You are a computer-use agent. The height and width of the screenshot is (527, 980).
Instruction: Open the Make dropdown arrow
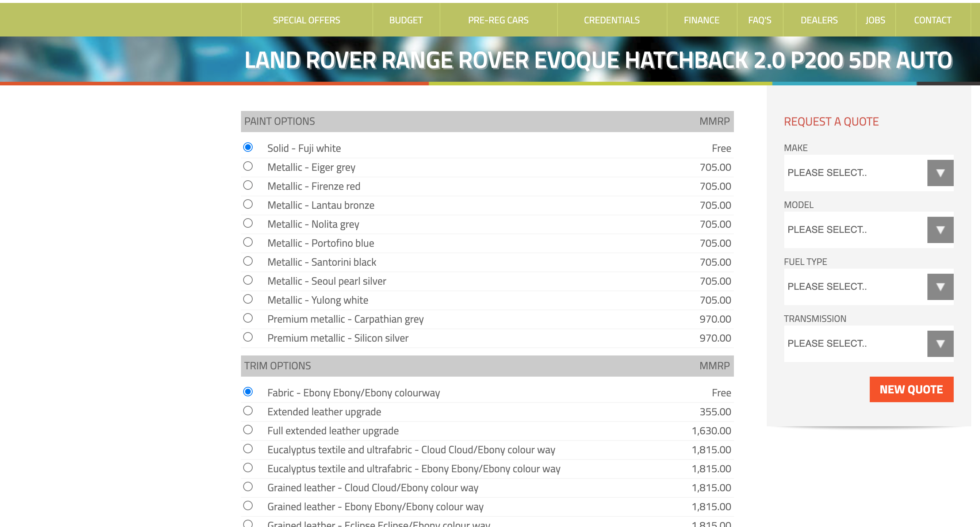click(x=940, y=173)
